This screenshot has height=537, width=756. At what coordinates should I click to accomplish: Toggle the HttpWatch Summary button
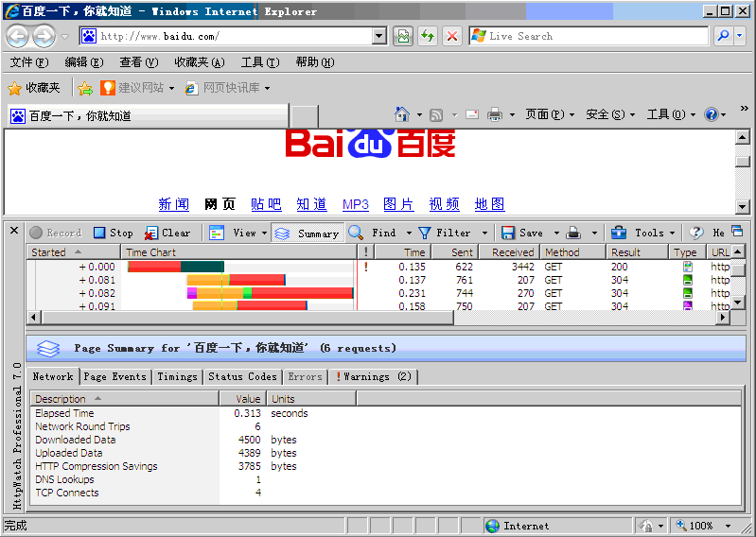308,234
